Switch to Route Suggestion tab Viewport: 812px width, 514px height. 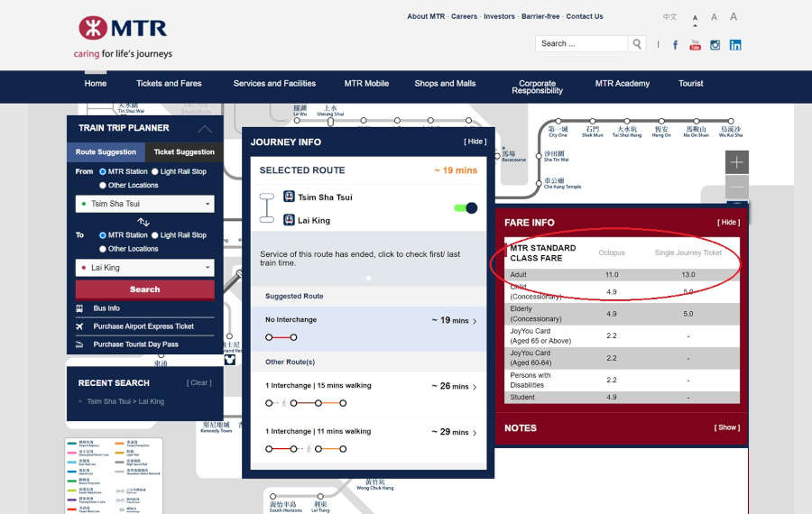coord(106,152)
